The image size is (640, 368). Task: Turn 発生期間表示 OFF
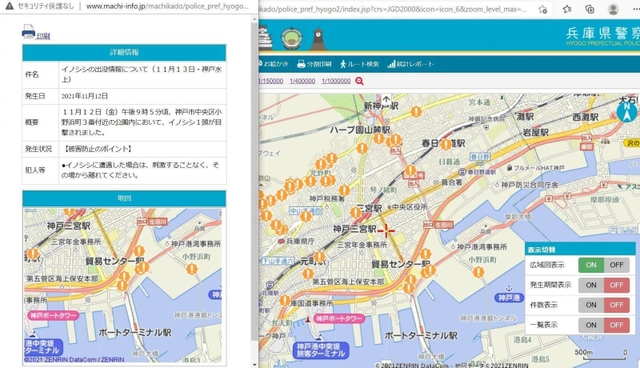click(x=617, y=285)
